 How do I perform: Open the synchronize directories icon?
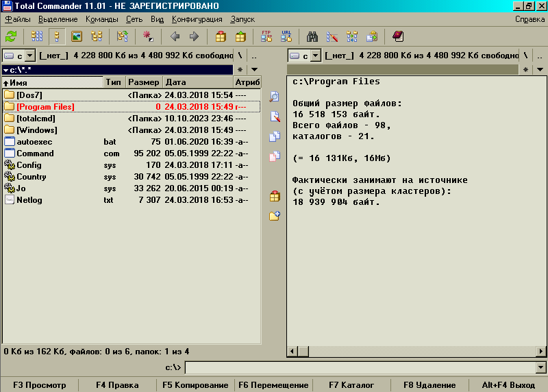[352, 36]
